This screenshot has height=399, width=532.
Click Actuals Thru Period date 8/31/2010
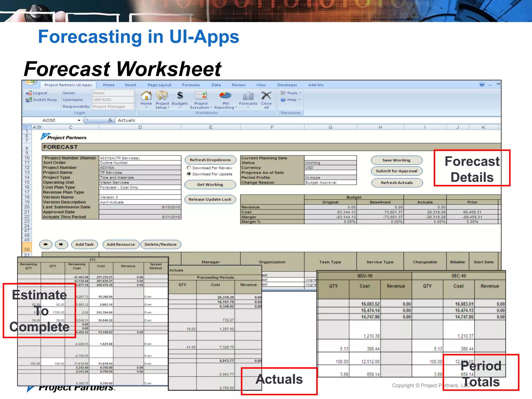(140, 217)
